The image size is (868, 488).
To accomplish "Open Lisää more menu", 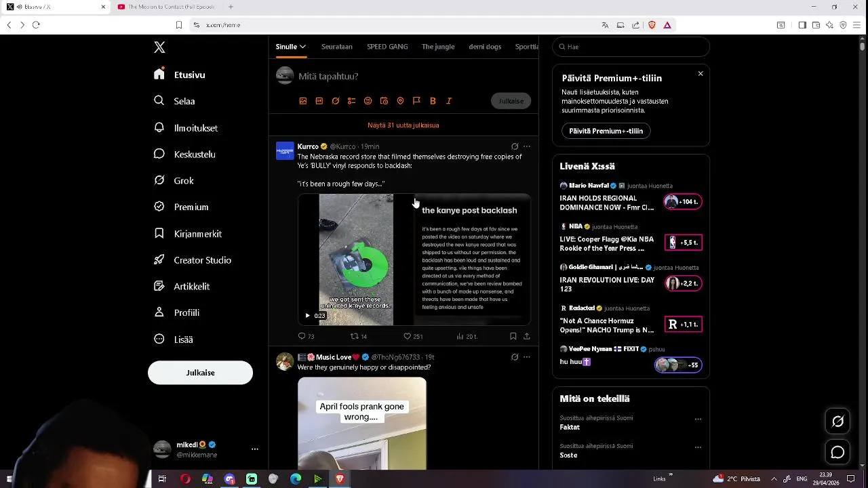I will coord(174,339).
